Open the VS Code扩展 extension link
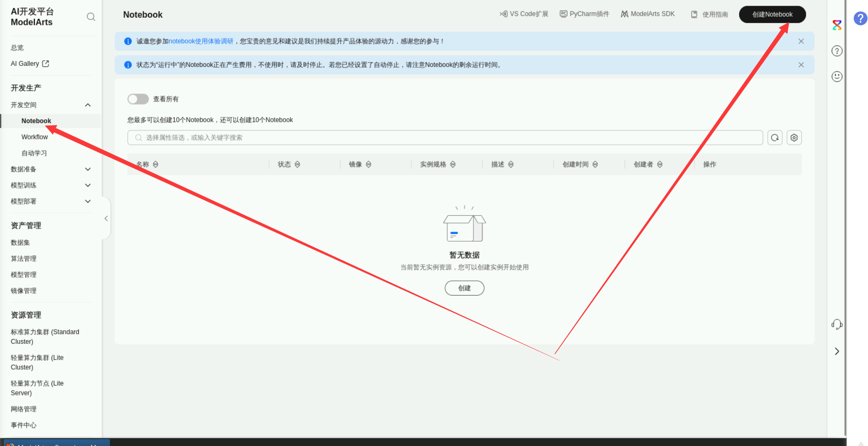This screenshot has width=868, height=446. [x=523, y=14]
